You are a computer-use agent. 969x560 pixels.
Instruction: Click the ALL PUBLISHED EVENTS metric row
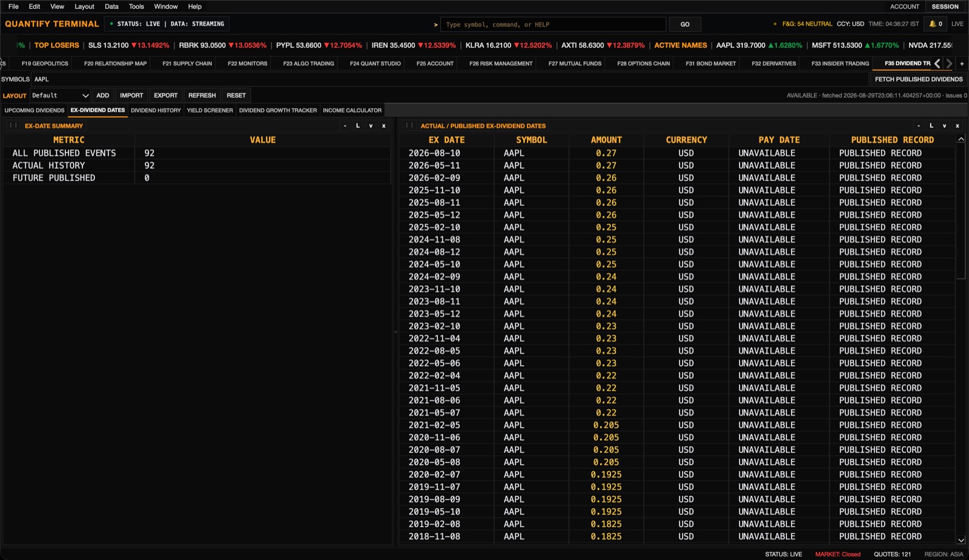pos(197,153)
